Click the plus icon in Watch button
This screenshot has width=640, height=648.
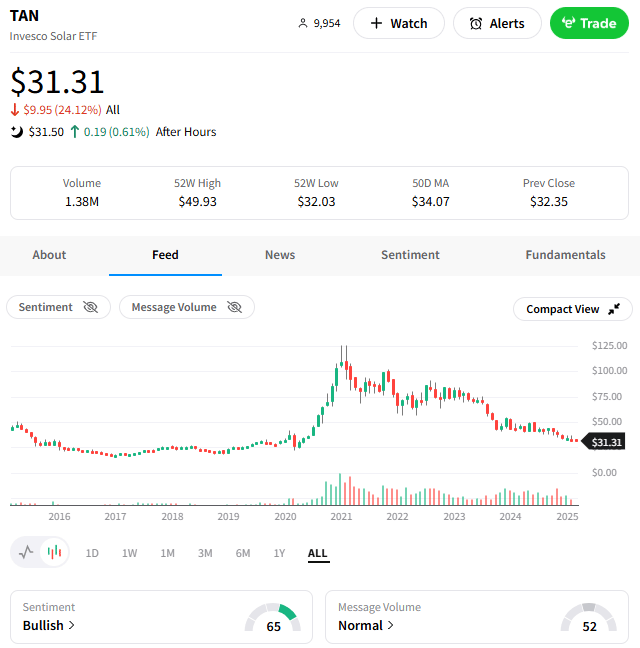click(376, 23)
